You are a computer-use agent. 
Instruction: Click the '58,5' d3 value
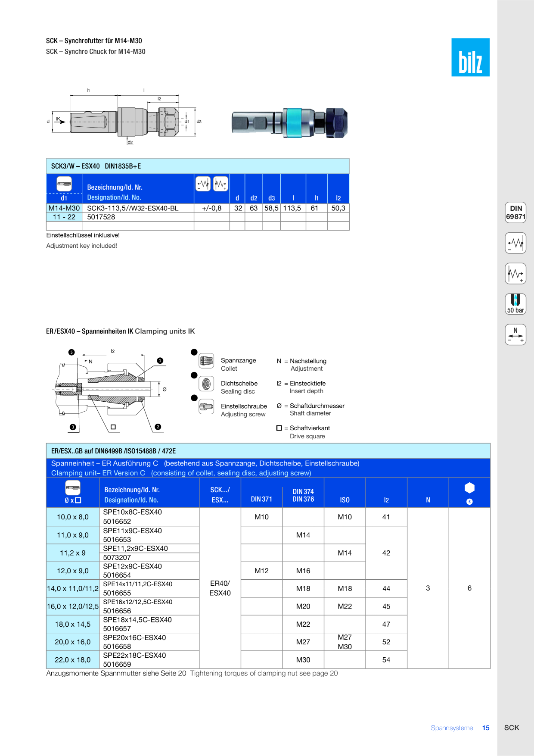coord(271,208)
